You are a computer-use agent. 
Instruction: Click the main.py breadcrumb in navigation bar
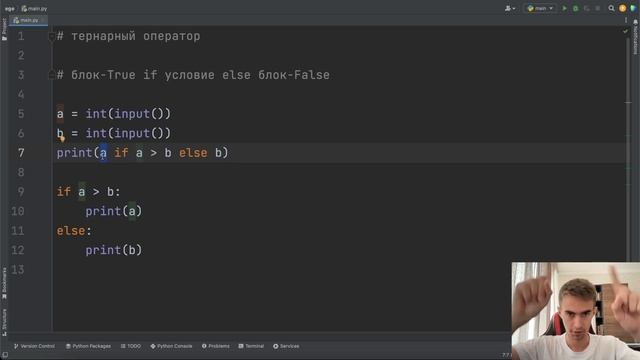tap(34, 8)
